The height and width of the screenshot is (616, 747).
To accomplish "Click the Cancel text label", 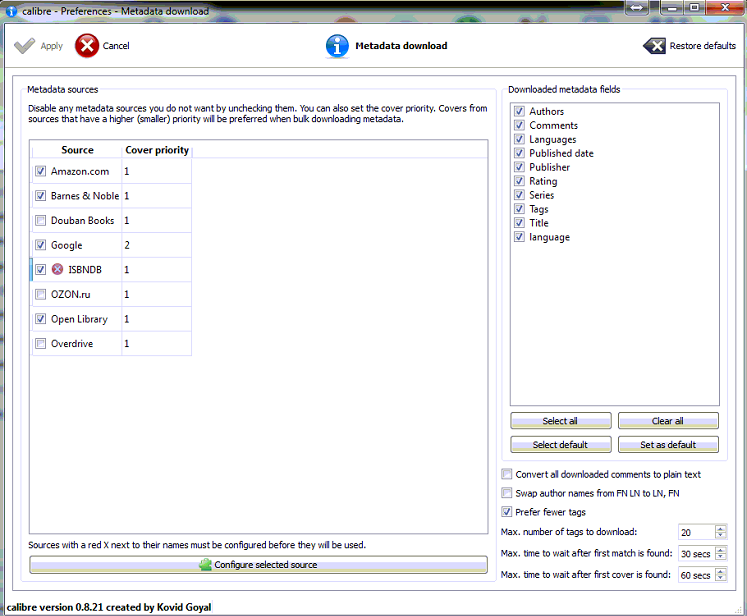I will 116,46.
